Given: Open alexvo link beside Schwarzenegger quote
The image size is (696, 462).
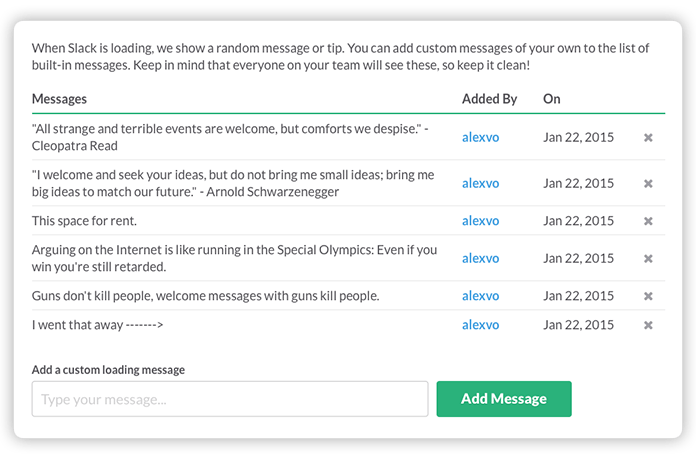Looking at the screenshot, I should [x=480, y=183].
